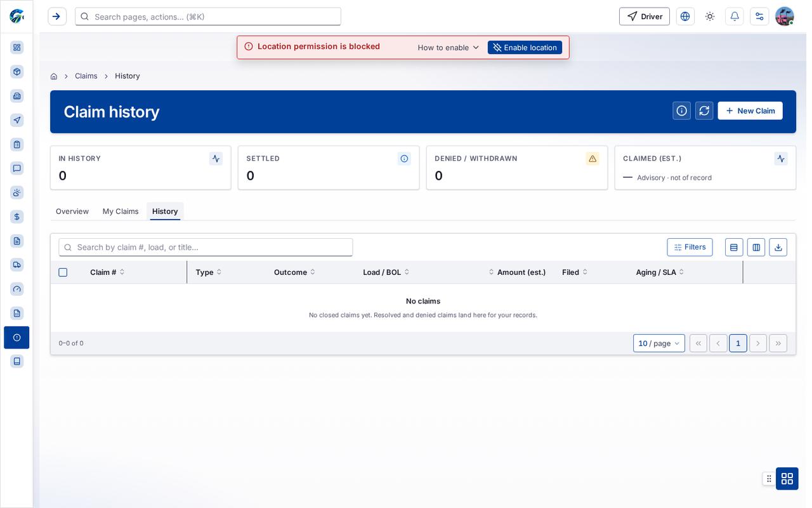Go to Claims in the breadcrumb

click(x=86, y=76)
